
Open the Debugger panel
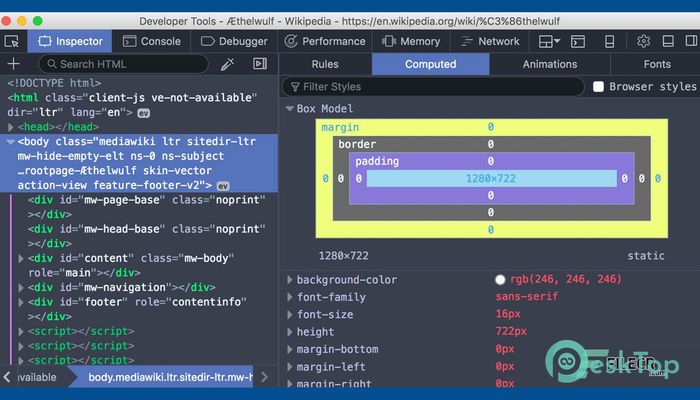click(234, 42)
